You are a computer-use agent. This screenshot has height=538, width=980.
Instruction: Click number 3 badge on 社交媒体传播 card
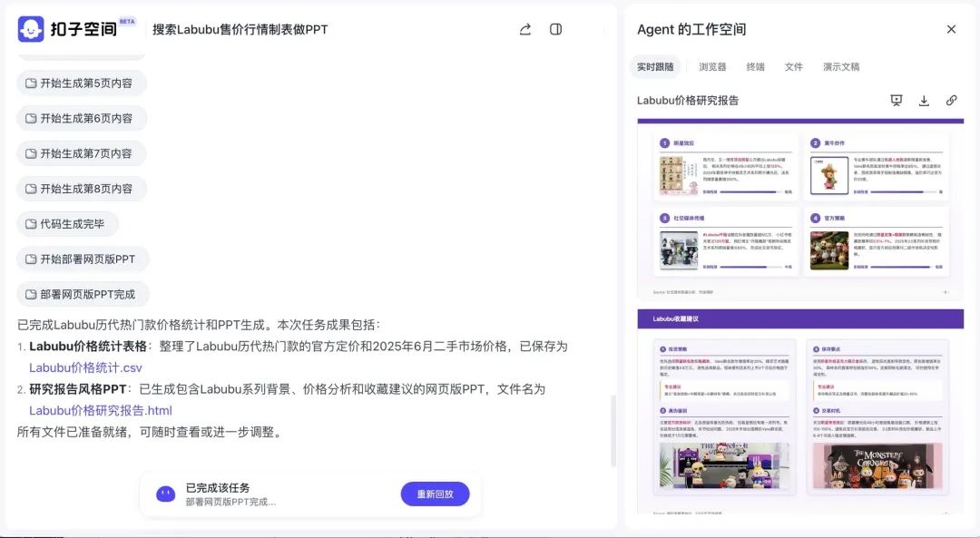664,218
